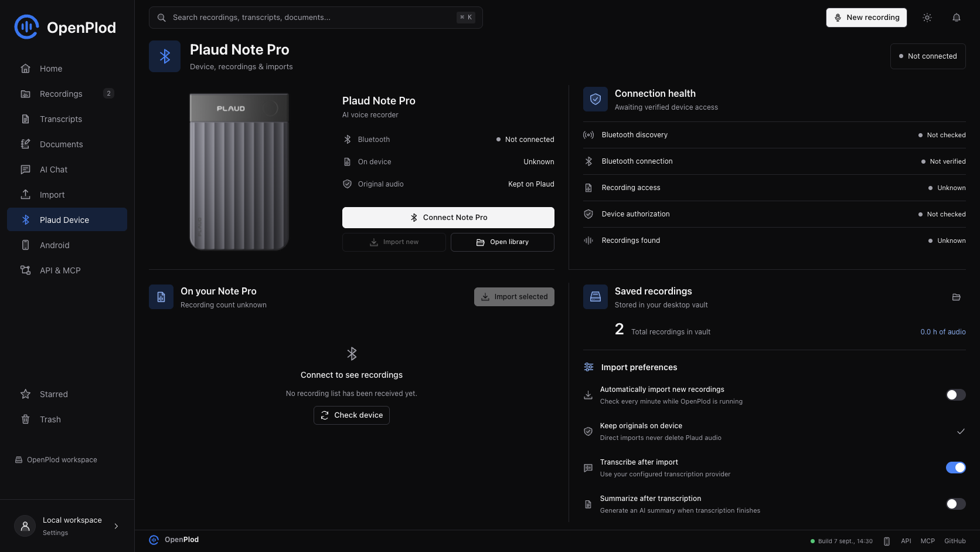
Task: Expand Local workspace settings chevron
Action: [x=116, y=526]
